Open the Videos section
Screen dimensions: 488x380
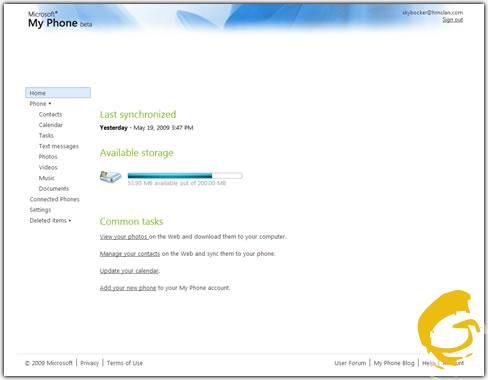coord(48,167)
